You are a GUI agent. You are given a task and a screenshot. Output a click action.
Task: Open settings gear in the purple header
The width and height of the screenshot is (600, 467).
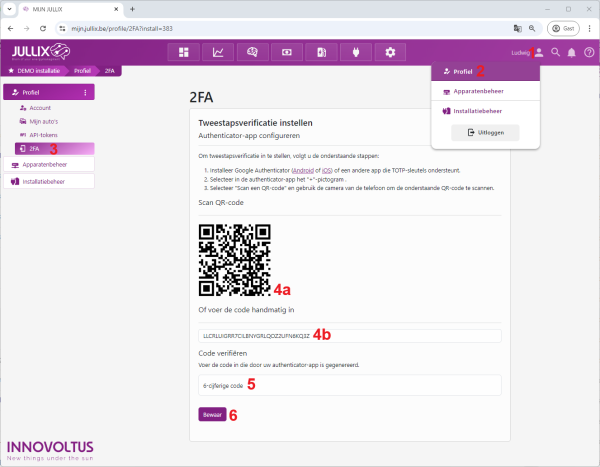[x=389, y=52]
